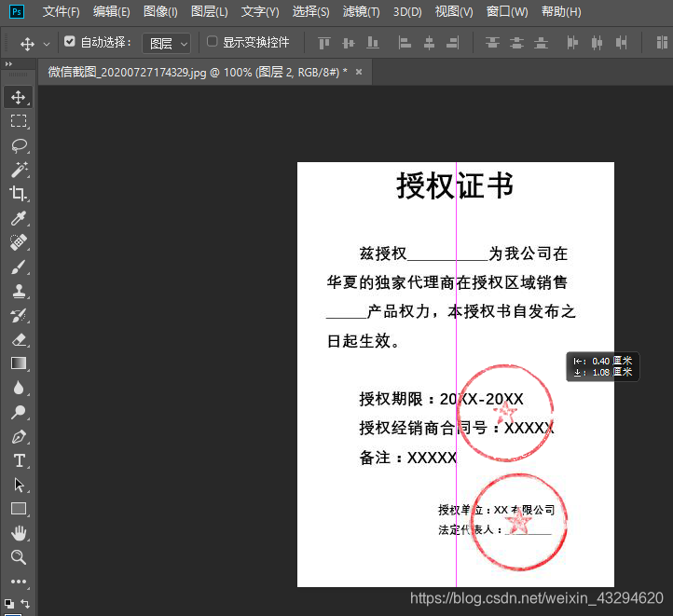Open the Move tool preset picker arrow

(x=47, y=44)
